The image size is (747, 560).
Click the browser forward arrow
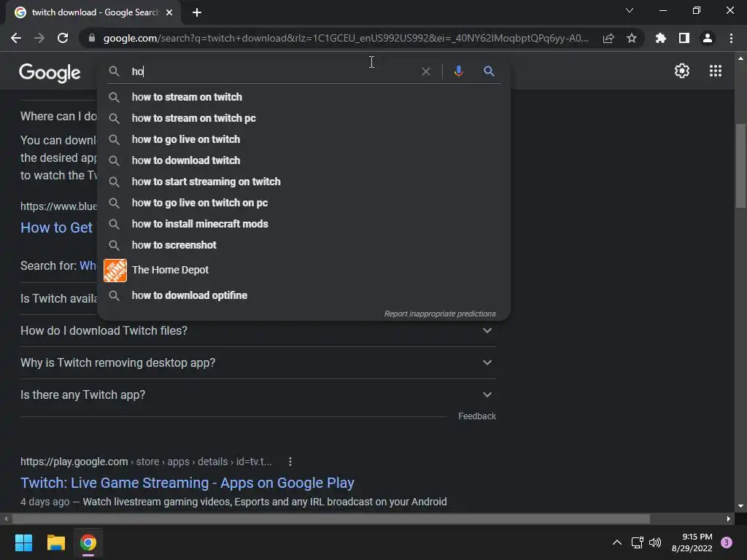pyautogui.click(x=39, y=38)
